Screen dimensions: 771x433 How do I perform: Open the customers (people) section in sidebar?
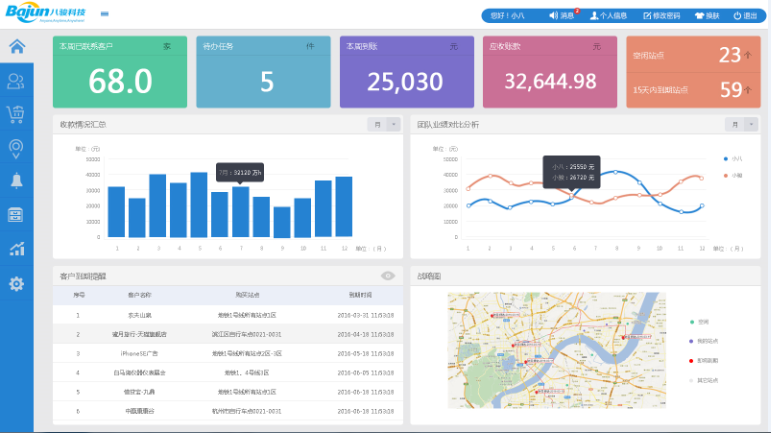coord(16,81)
